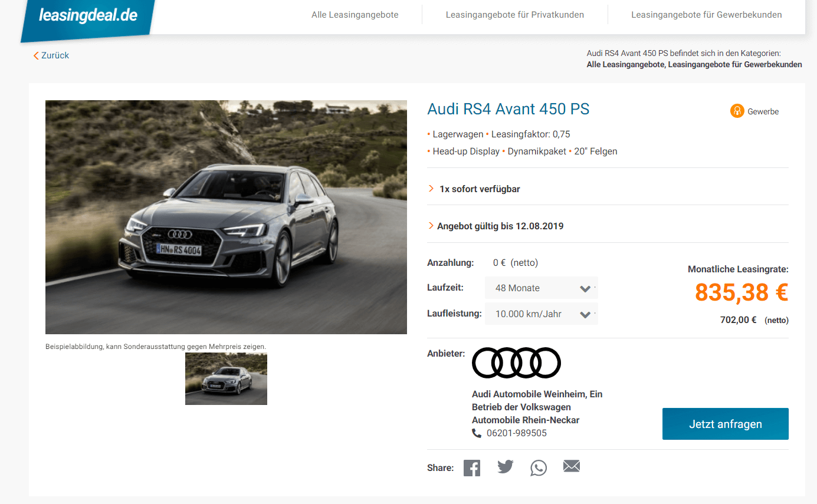This screenshot has height=504, width=817.
Task: Share the offer on Facebook
Action: (472, 468)
